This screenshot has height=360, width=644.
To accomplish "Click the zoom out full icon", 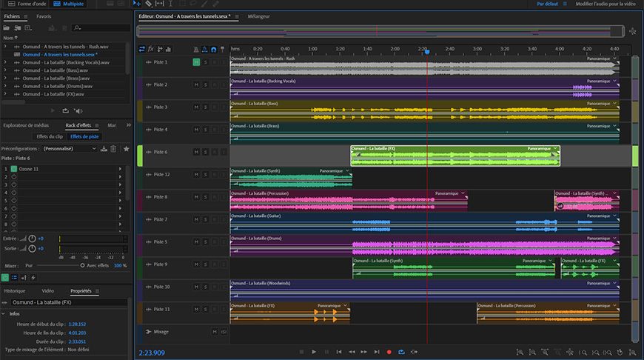I will (x=570, y=352).
